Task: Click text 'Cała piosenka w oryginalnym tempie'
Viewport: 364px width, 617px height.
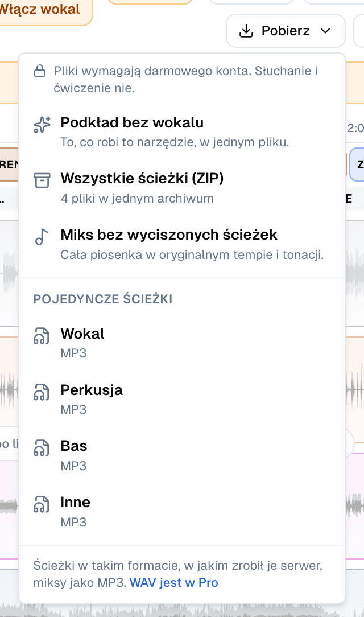Action: pos(165,254)
